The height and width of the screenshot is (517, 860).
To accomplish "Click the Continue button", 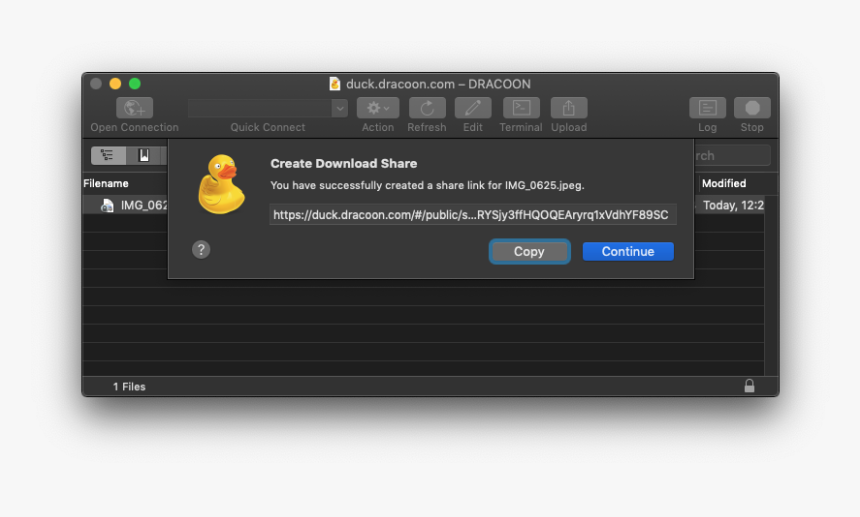I will point(628,252).
